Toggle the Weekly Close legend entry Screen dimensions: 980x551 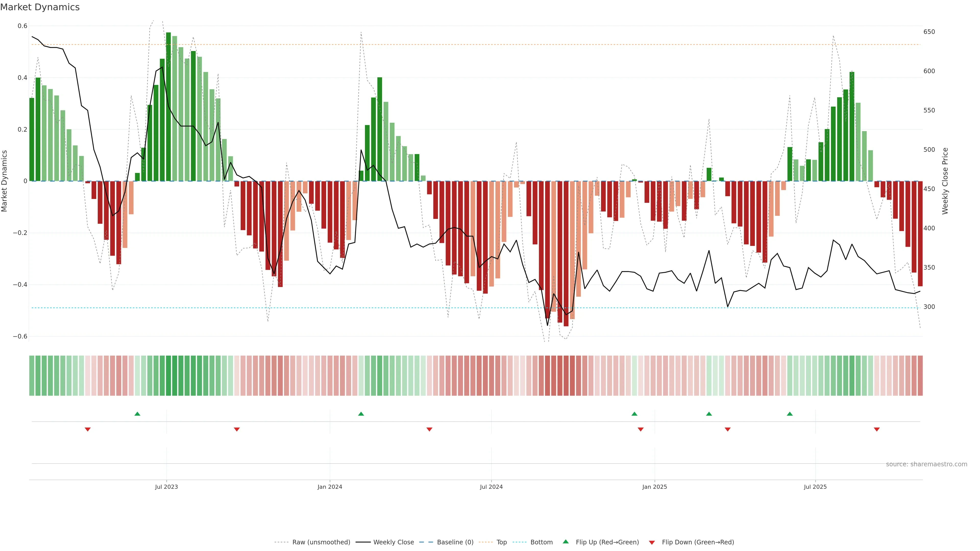(393, 542)
